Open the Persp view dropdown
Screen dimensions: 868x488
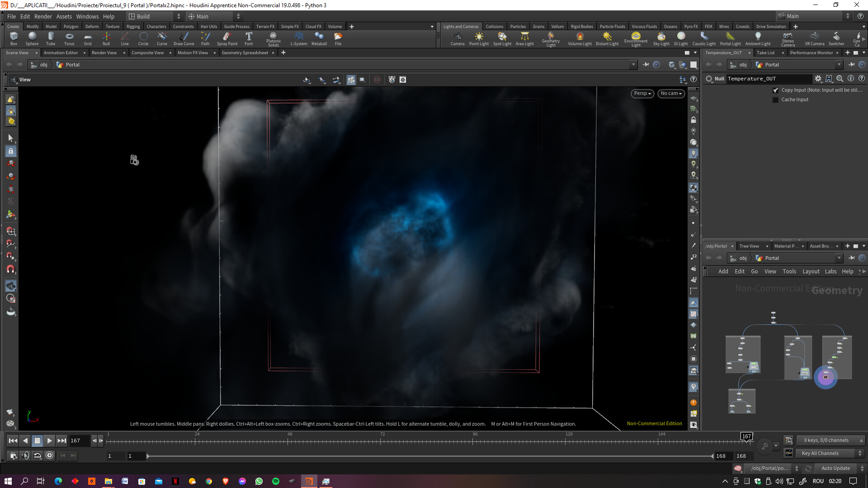click(642, 94)
